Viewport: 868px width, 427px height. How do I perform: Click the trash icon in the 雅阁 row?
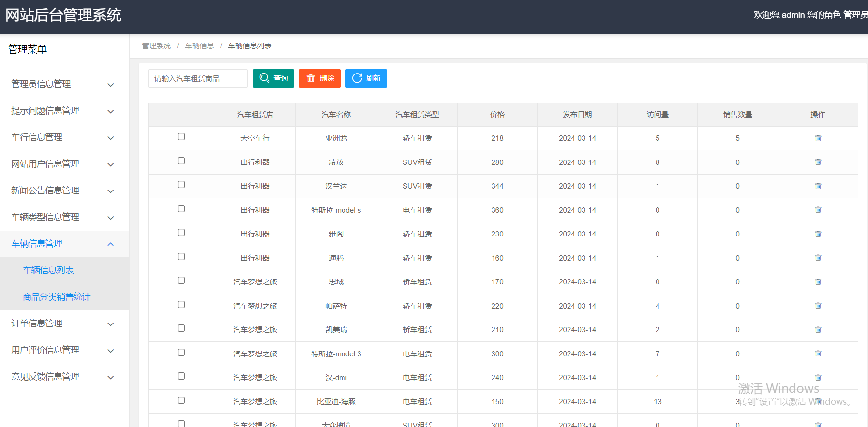tap(818, 234)
